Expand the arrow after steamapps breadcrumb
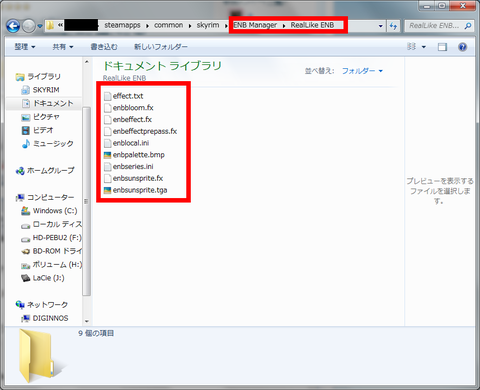The height and width of the screenshot is (390, 480). coord(147,26)
